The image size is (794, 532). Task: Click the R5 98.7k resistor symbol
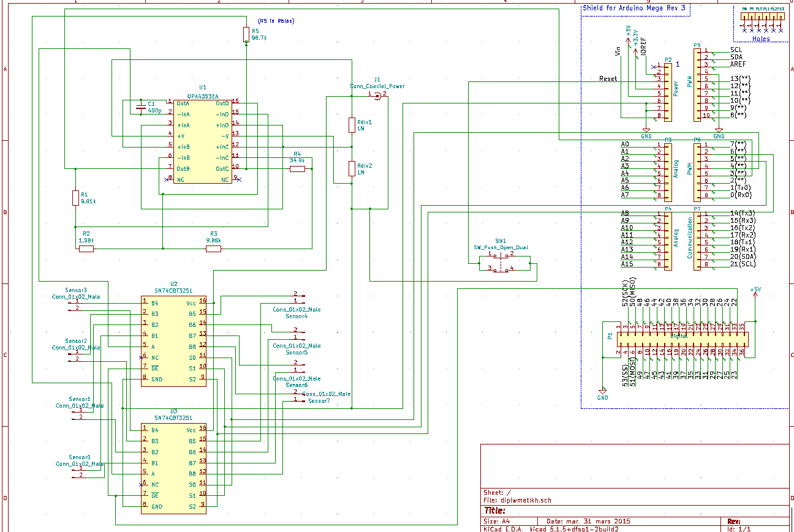tap(246, 35)
